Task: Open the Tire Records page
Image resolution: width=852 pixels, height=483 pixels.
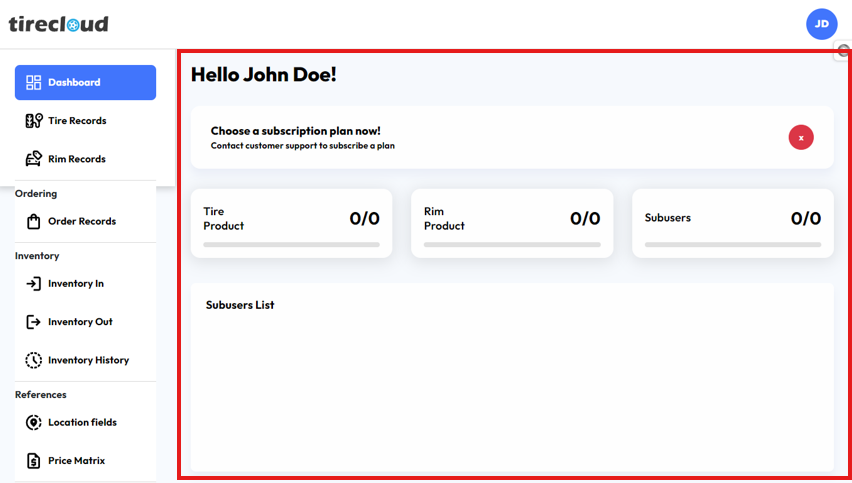Action: pyautogui.click(x=77, y=121)
